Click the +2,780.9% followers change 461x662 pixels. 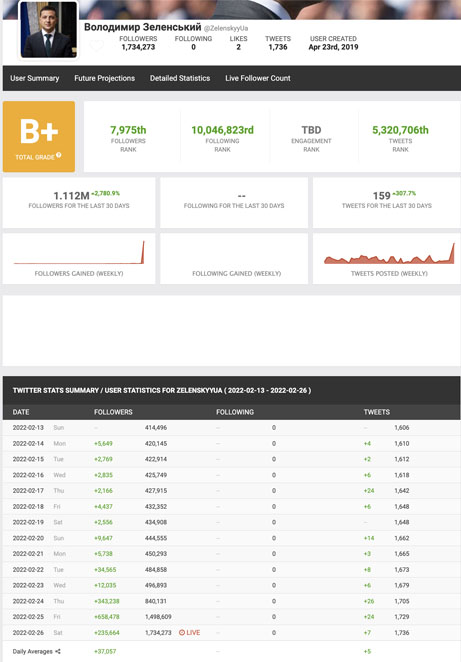pos(106,193)
